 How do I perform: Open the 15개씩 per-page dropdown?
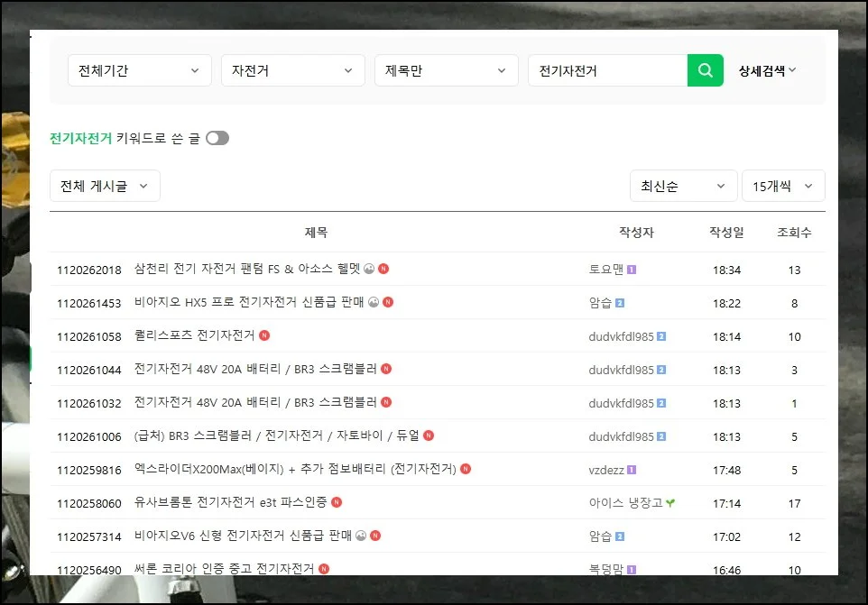[782, 186]
